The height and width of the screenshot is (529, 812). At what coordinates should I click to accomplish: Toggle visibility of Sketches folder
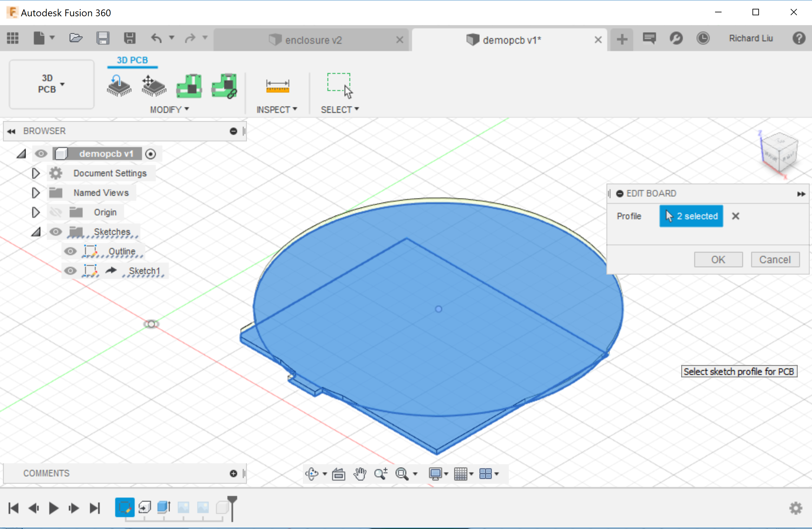[56, 232]
